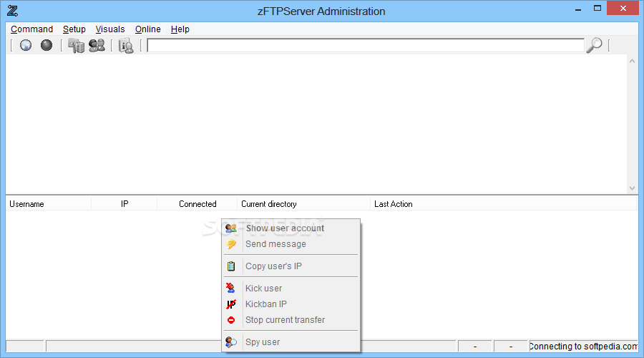Focus the toolbar search input field
644x358 pixels.
[366, 45]
